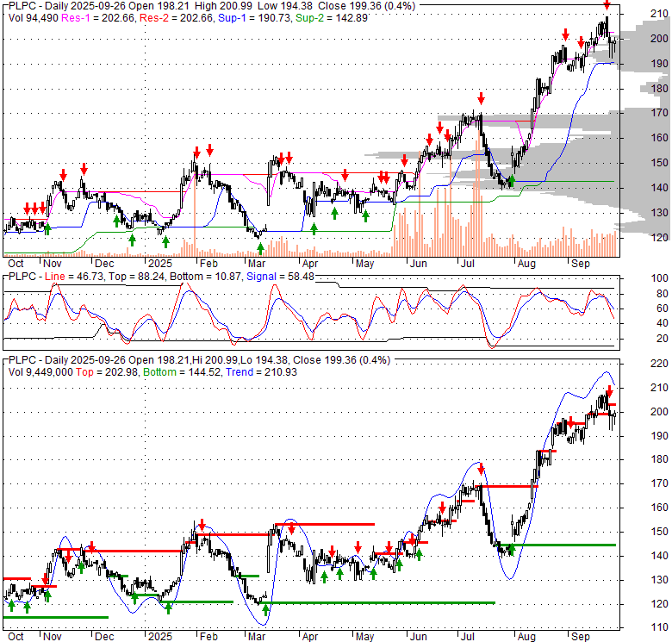This screenshot has height=642, width=672.
Task: Click the 110 price axis value
Action: (x=659, y=627)
